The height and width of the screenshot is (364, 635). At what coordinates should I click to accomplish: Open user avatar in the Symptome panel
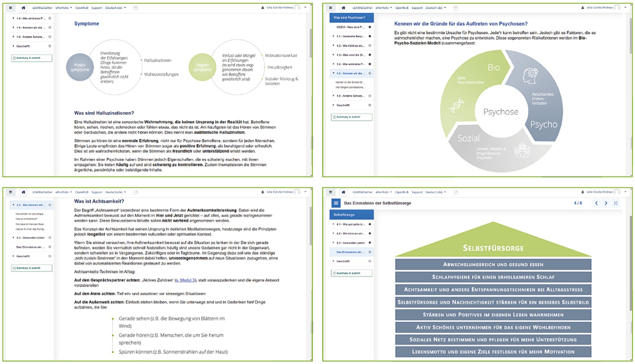[x=297, y=8]
